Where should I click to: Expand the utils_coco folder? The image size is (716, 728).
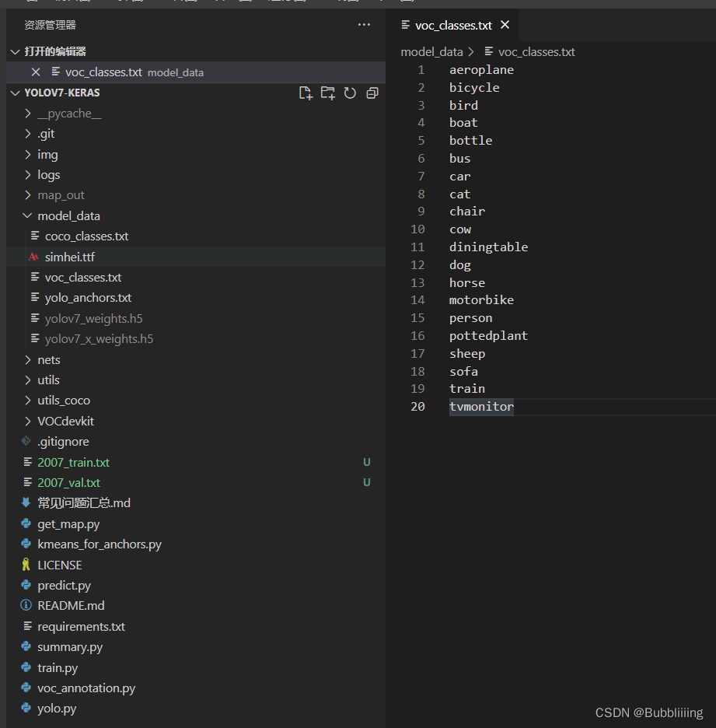[28, 401]
